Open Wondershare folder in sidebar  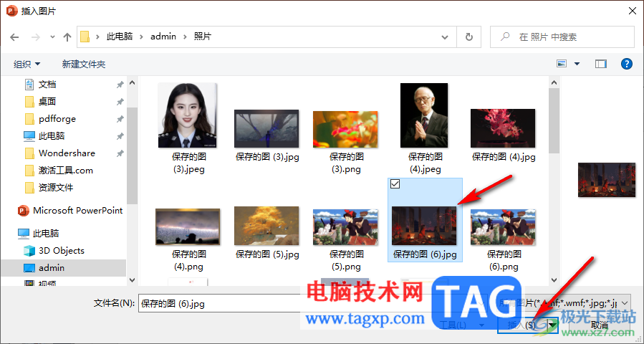pyautogui.click(x=67, y=153)
